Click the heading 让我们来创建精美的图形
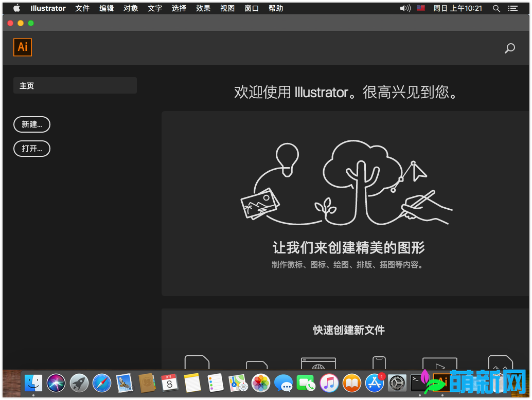Viewport: 532px width, 400px height. [348, 247]
